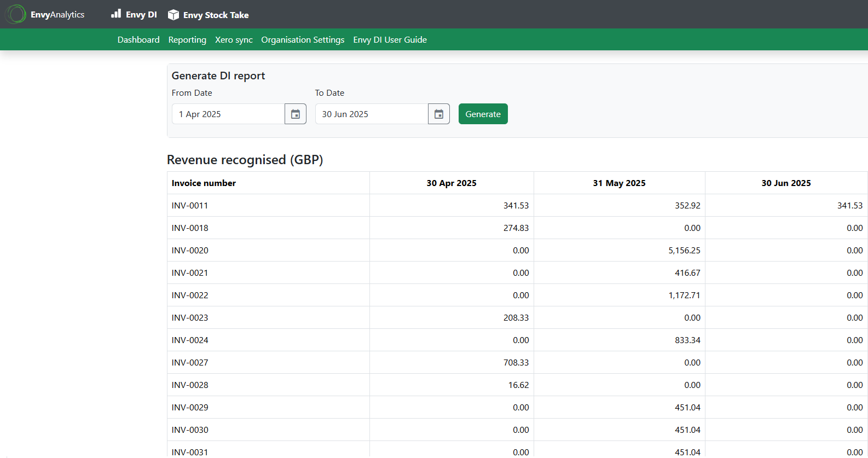Click the 30 Jun 2025 column header
The image size is (868, 458).
[x=786, y=183]
